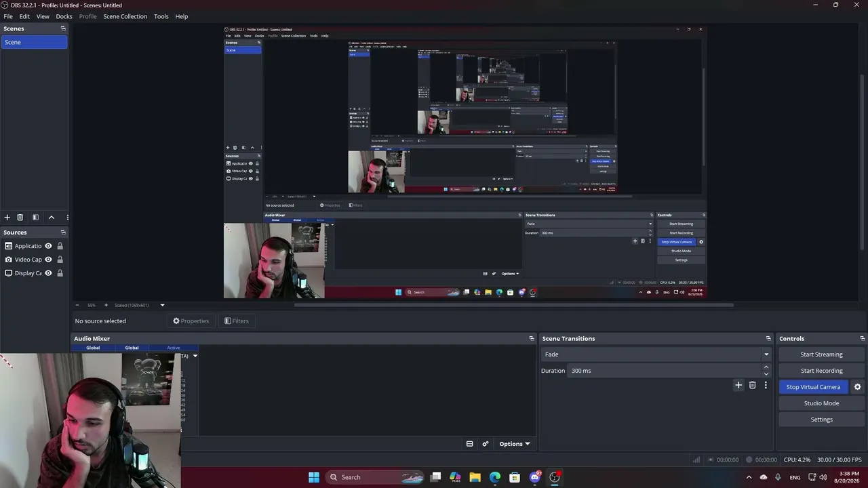Image resolution: width=868 pixels, height=488 pixels.
Task: Hide the Display Capture source via eye
Action: (48, 273)
